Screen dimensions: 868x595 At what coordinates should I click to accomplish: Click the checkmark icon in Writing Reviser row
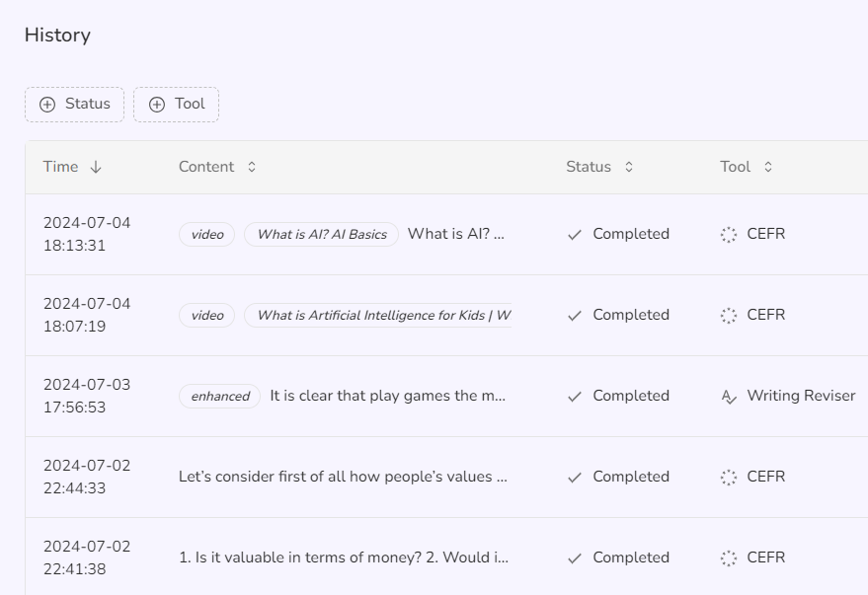click(575, 397)
